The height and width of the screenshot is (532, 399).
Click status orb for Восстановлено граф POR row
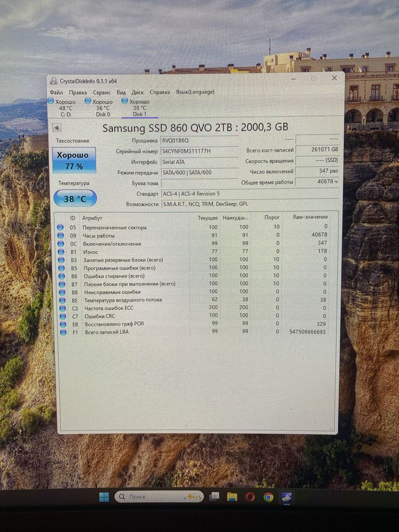[63, 324]
